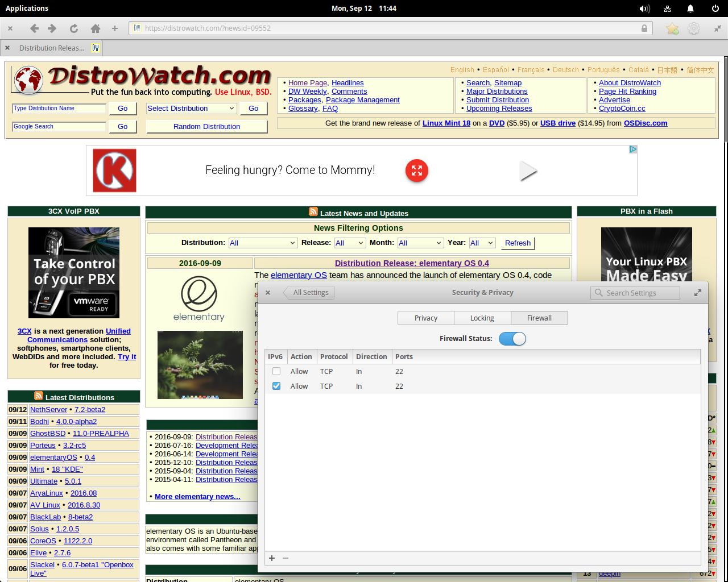Open the DW Weekly link
728x582 pixels.
pos(308,92)
